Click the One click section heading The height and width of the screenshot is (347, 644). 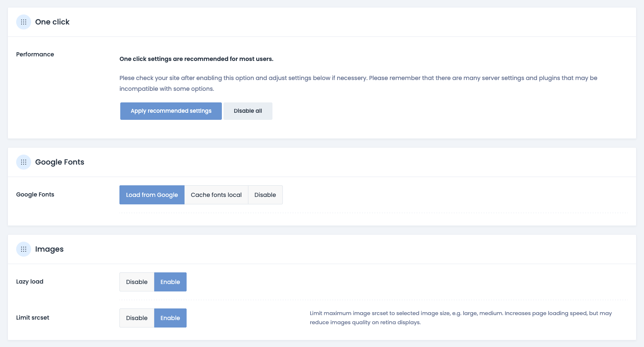[52, 22]
